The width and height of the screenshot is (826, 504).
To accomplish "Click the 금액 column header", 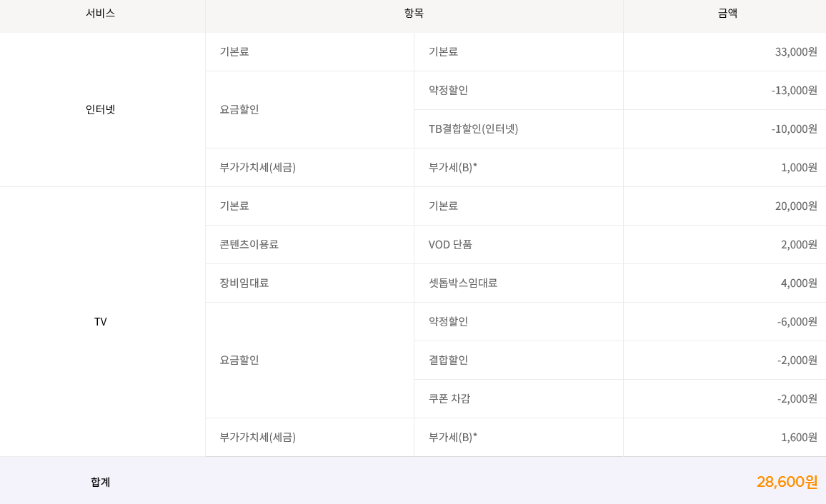I will pyautogui.click(x=727, y=13).
